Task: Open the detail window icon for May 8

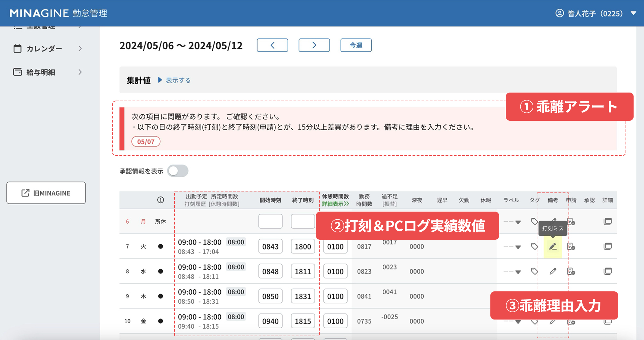Action: tap(607, 271)
